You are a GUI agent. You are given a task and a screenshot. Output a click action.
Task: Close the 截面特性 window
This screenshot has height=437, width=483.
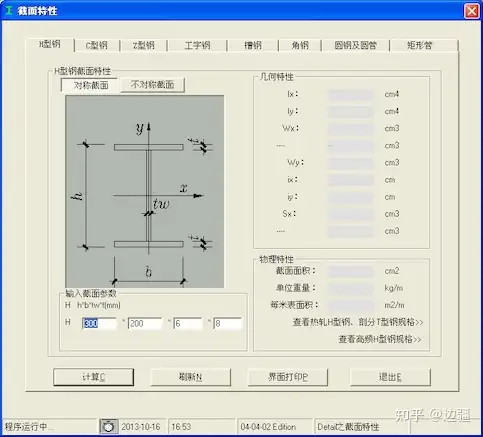pos(472,11)
